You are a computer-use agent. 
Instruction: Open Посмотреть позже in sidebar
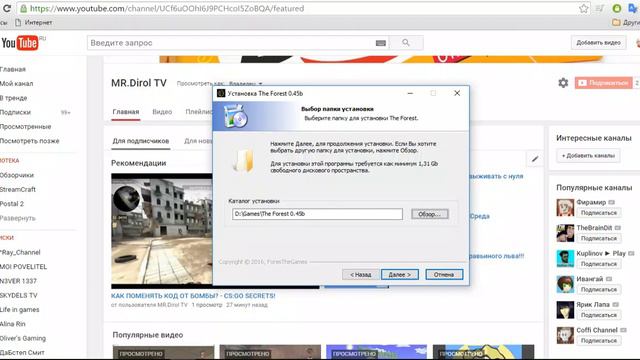29,141
